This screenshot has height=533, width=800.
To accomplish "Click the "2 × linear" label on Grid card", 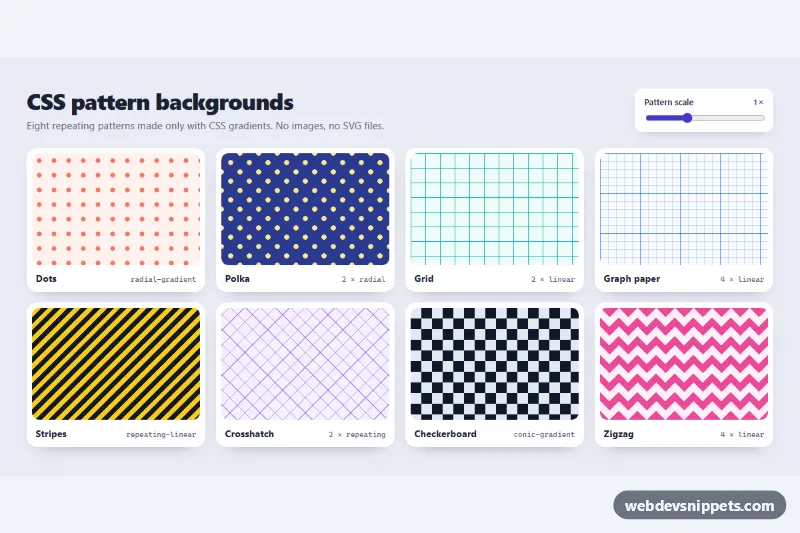I will click(x=553, y=280).
